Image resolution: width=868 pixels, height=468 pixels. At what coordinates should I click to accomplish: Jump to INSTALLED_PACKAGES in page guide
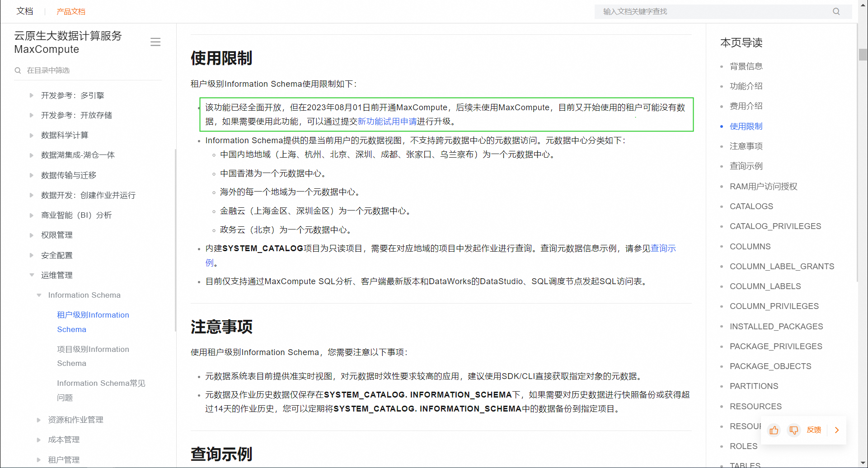tap(776, 326)
